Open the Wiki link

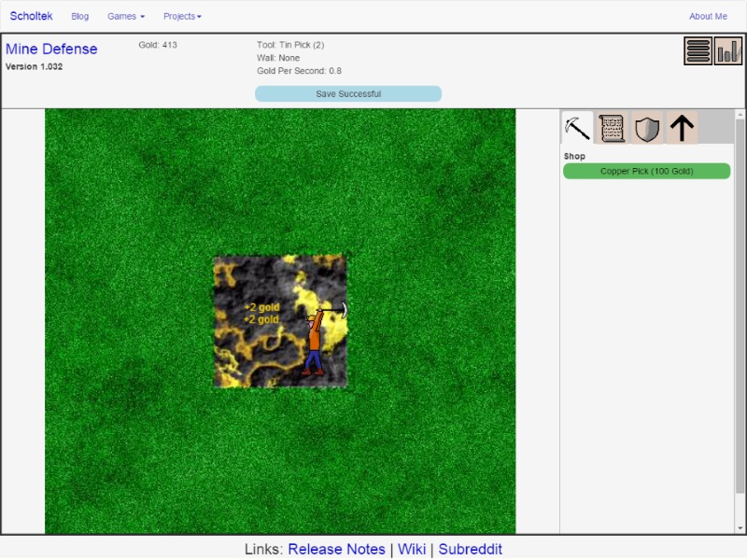(x=412, y=549)
